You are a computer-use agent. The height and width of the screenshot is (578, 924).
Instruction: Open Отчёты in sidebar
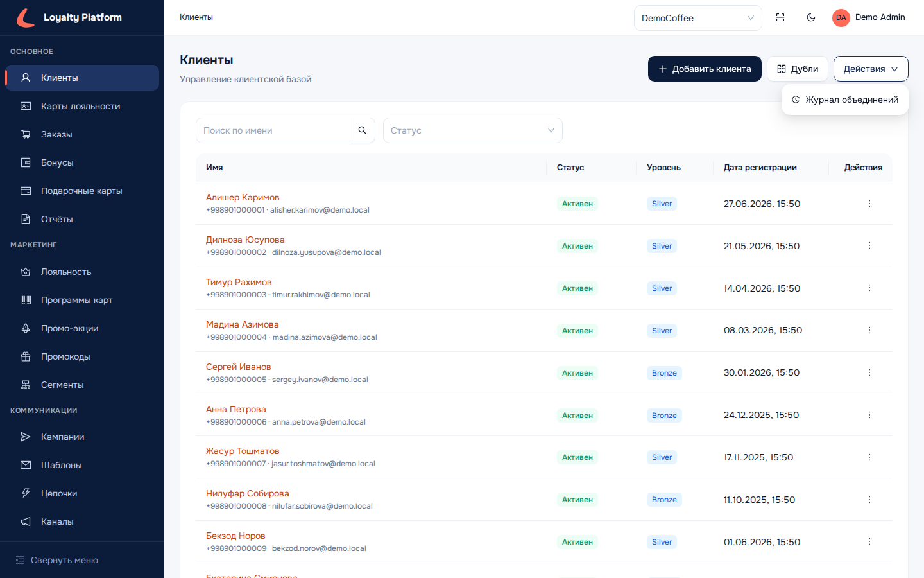82,219
